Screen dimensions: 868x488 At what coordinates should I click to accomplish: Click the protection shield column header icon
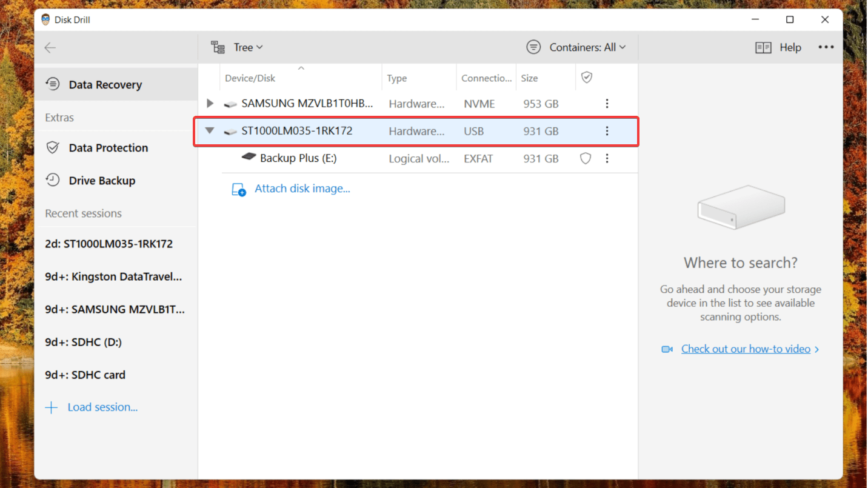tap(586, 77)
